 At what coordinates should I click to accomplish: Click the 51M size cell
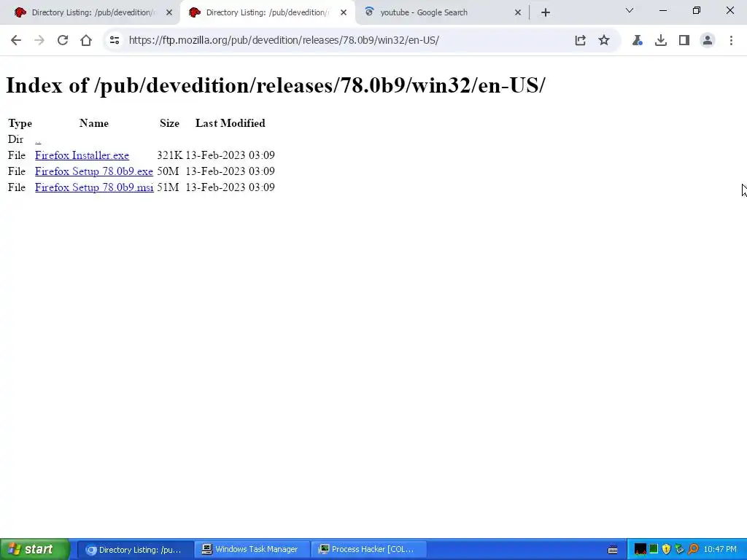tap(168, 187)
